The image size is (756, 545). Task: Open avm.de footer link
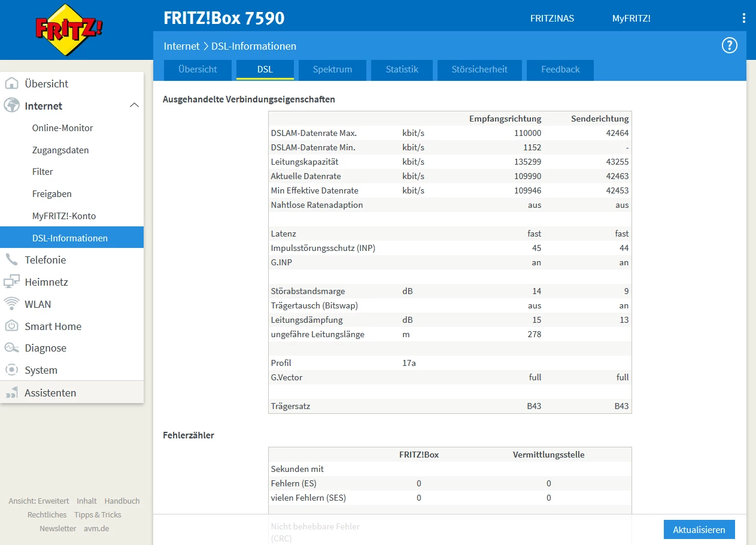[x=96, y=528]
